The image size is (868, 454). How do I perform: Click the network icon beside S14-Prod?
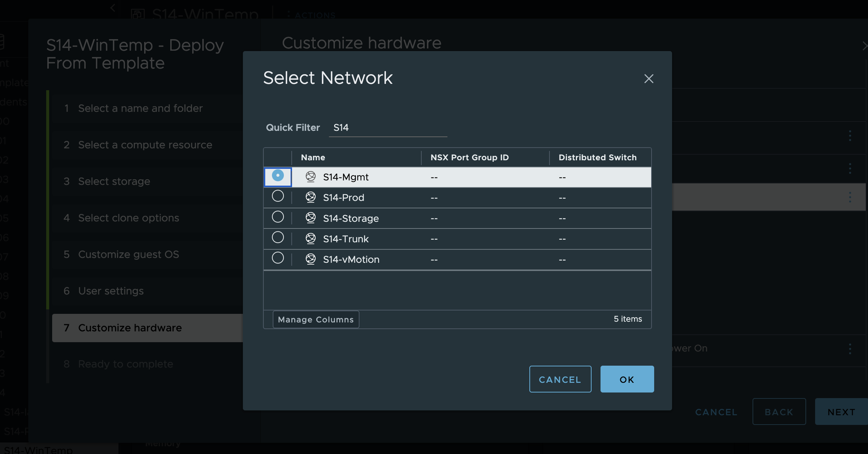310,197
